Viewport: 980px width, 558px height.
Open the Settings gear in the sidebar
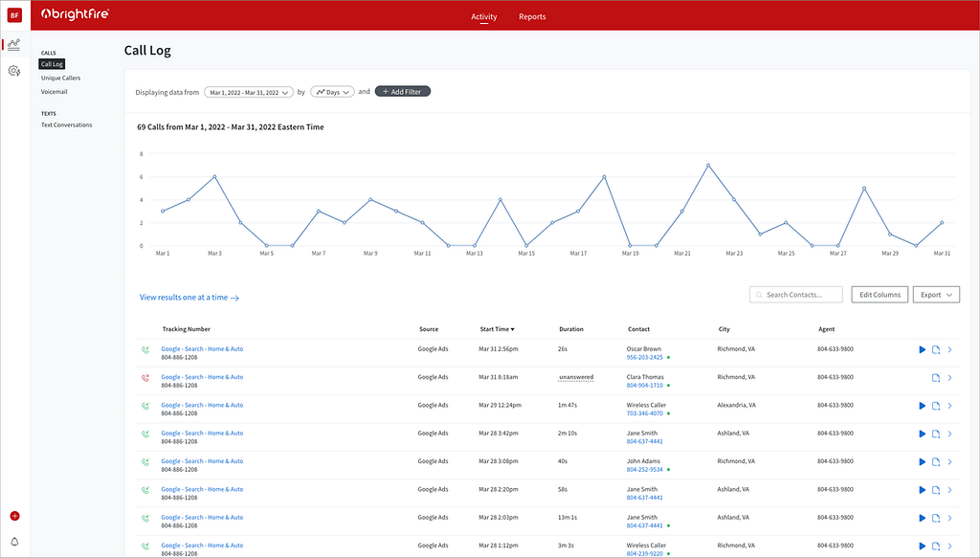pyautogui.click(x=13, y=70)
